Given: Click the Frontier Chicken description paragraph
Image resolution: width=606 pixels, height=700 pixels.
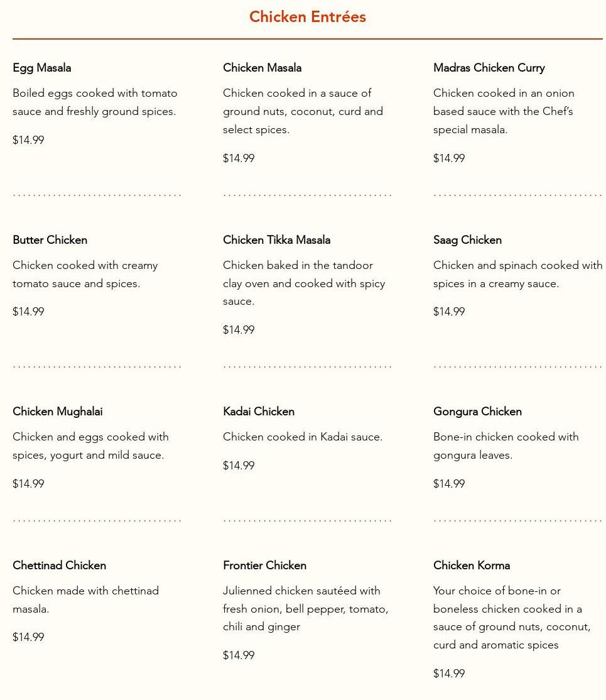Looking at the screenshot, I should point(305,609).
